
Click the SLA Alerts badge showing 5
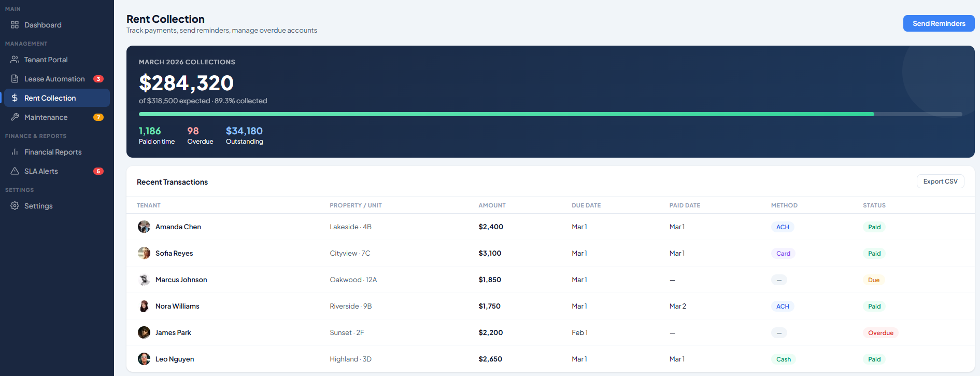98,171
